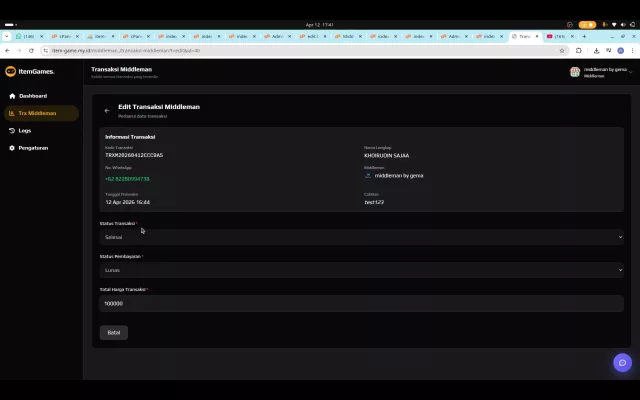
Task: Click the Batal button
Action: (x=114, y=332)
